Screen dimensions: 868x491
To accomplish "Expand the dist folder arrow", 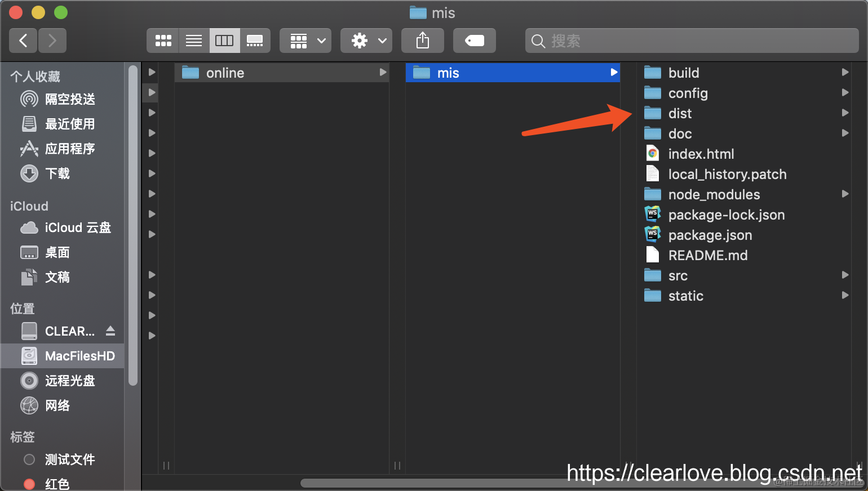I will pyautogui.click(x=845, y=113).
